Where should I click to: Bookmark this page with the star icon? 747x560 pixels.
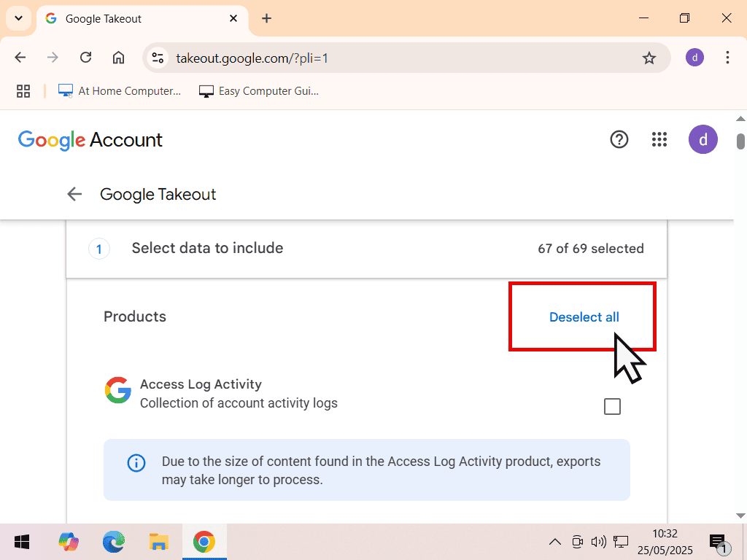649,58
